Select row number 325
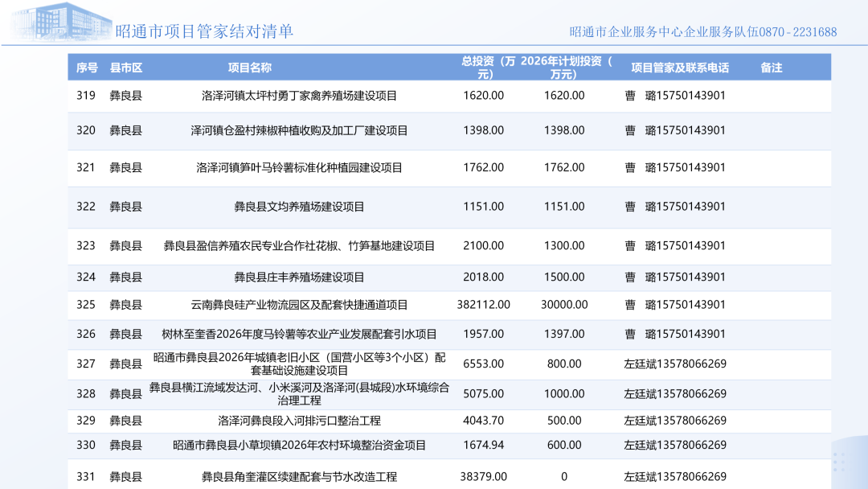 pyautogui.click(x=86, y=305)
